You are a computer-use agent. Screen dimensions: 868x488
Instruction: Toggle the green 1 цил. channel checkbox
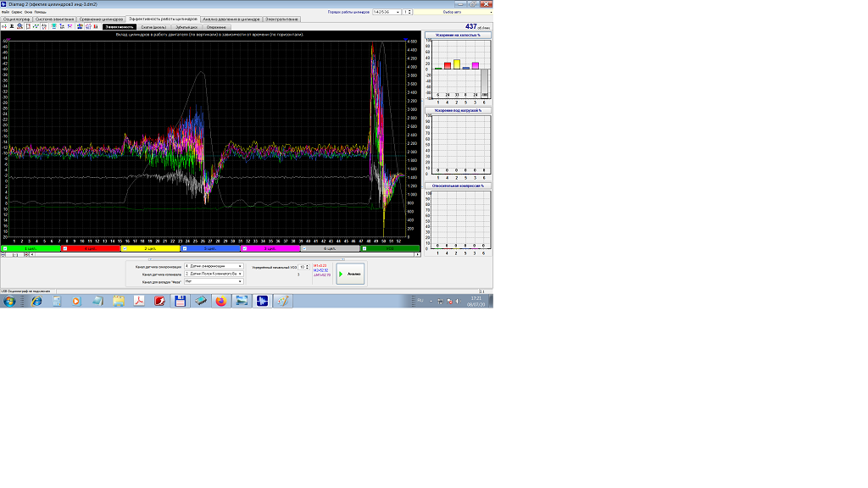pos(4,248)
